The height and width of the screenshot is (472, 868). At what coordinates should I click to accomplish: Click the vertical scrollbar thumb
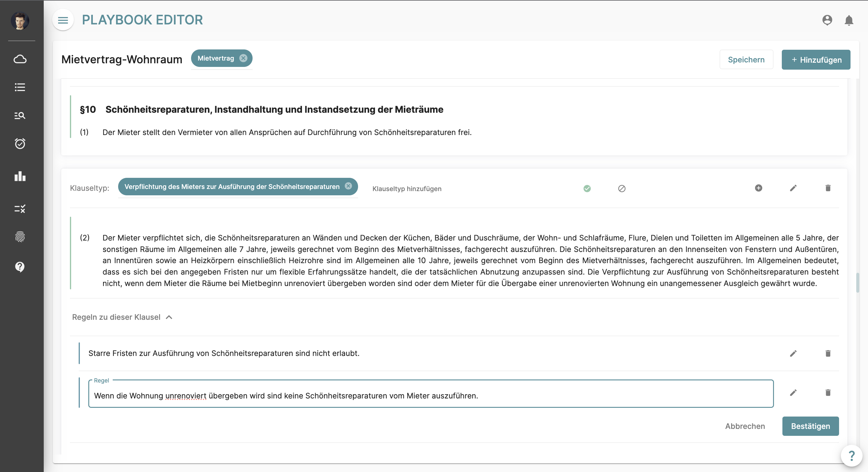coord(857,282)
